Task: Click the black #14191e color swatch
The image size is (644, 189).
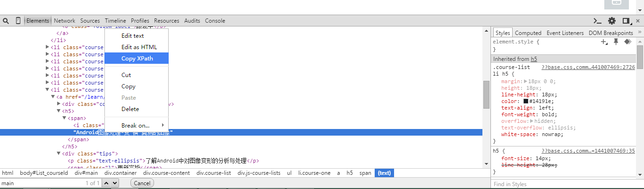Action: (526, 102)
